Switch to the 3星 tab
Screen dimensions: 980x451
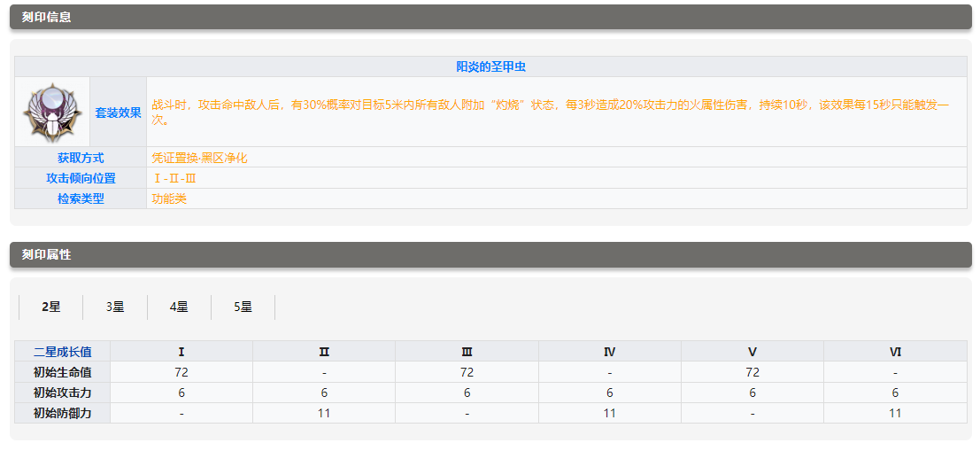pos(115,307)
